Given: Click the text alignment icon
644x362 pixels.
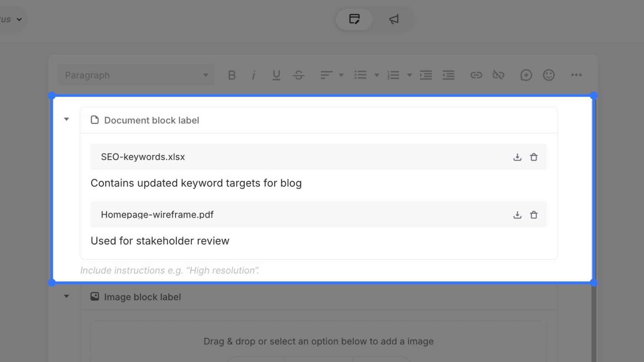Looking at the screenshot, I should tap(326, 75).
